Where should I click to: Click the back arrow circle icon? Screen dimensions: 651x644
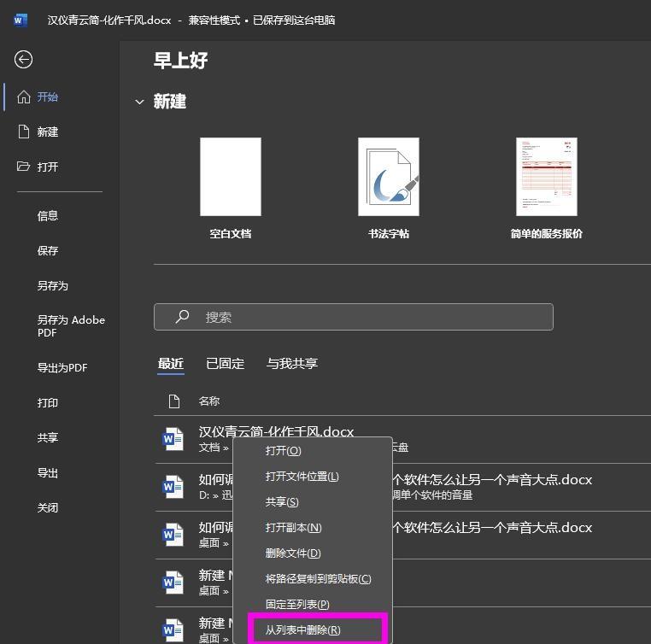coord(23,59)
